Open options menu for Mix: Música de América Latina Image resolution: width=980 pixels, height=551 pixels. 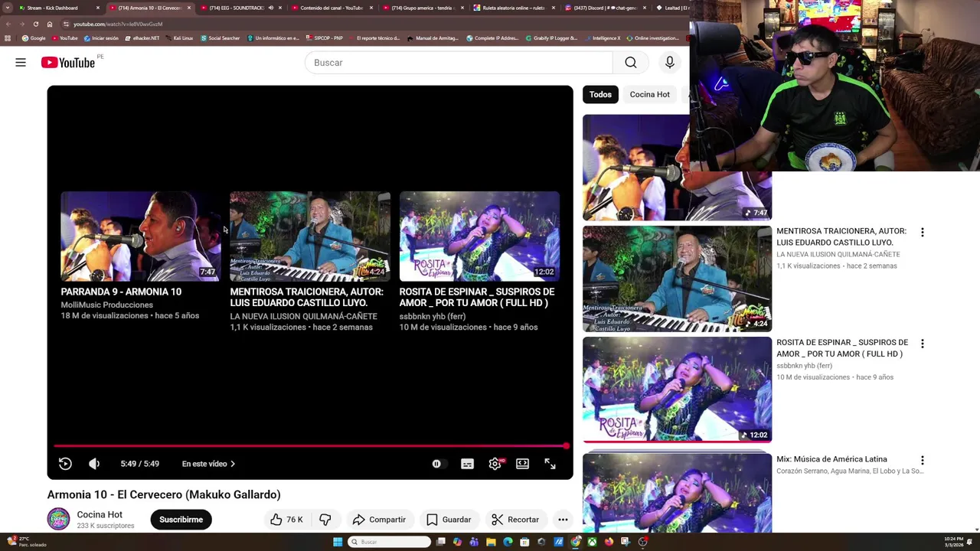[922, 460]
